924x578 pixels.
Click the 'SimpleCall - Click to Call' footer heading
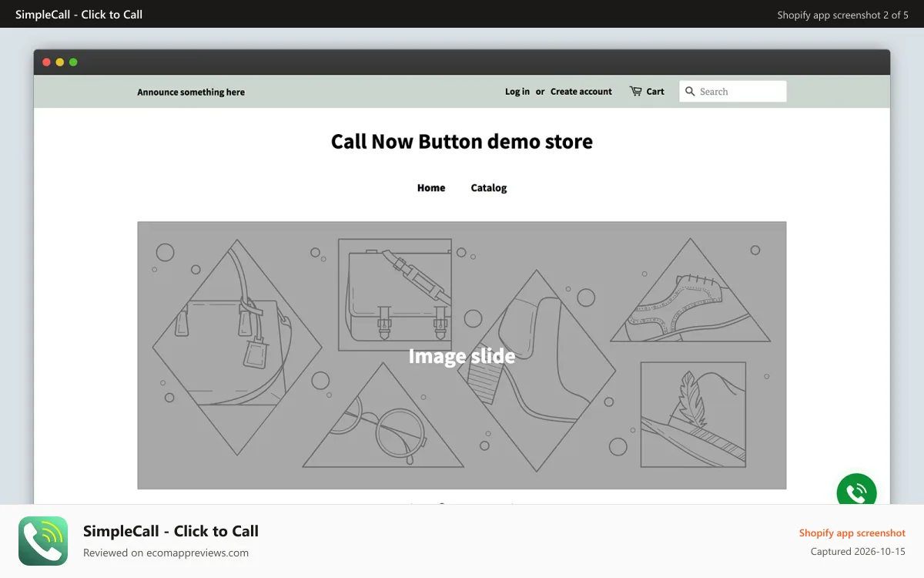(171, 531)
